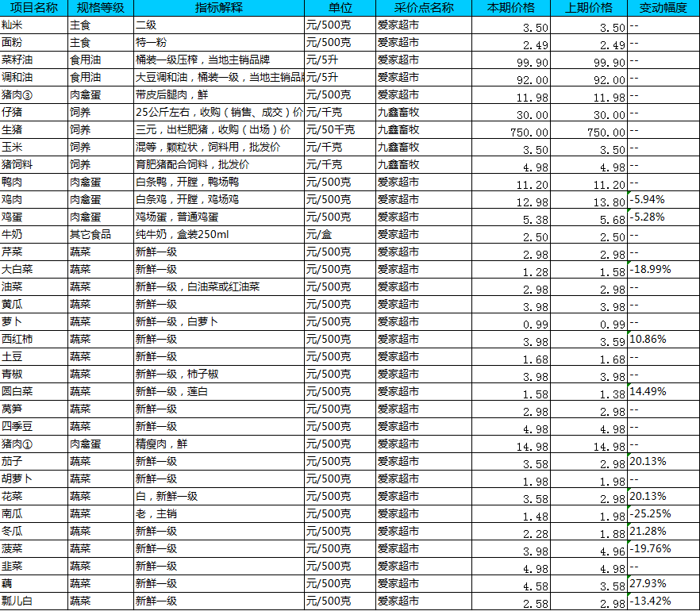Screen dimensions: 700x611
Task: Select the 13.80 previous price of 鸡肉
Action: click(x=588, y=201)
